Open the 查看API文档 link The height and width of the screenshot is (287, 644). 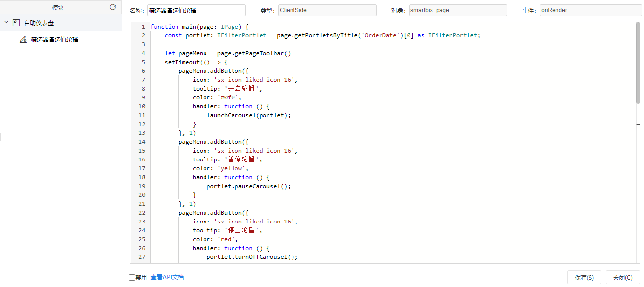167,277
